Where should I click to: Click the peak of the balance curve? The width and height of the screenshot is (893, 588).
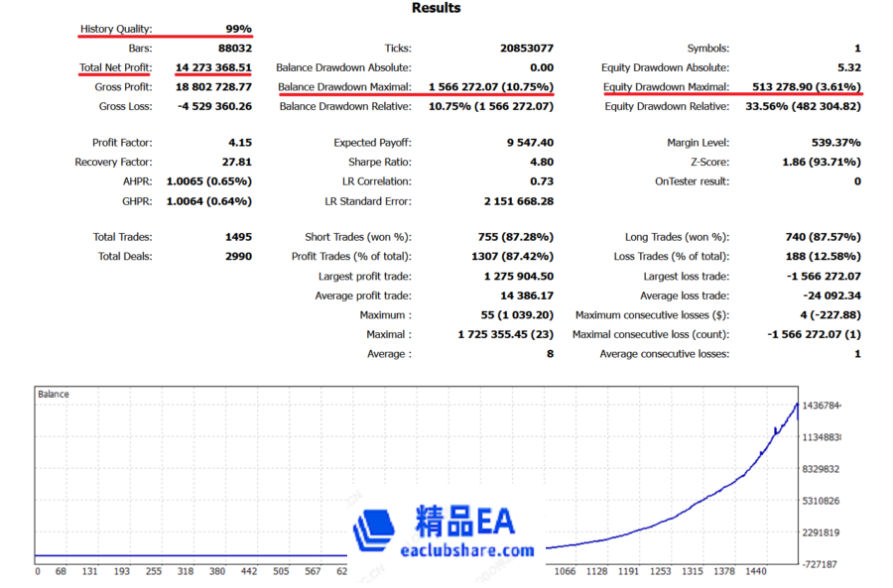pos(798,403)
